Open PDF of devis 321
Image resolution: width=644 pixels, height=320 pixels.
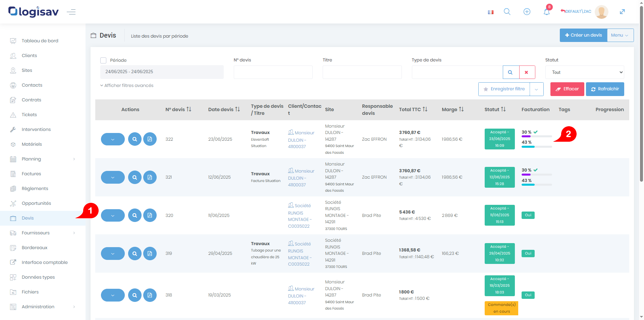click(150, 177)
